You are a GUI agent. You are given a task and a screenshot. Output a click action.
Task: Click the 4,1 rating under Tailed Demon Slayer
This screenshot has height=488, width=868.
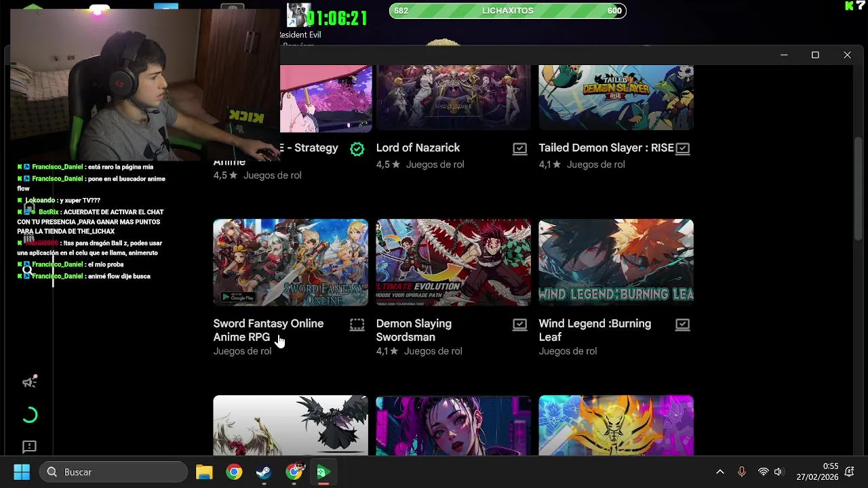click(x=550, y=164)
